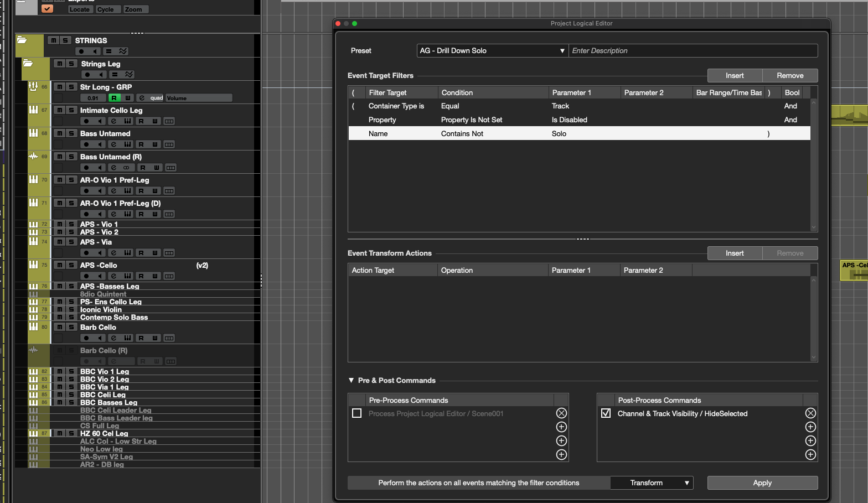Screen dimensions: 868x503
Task: Open the Transform function dropdown
Action: coord(652,483)
